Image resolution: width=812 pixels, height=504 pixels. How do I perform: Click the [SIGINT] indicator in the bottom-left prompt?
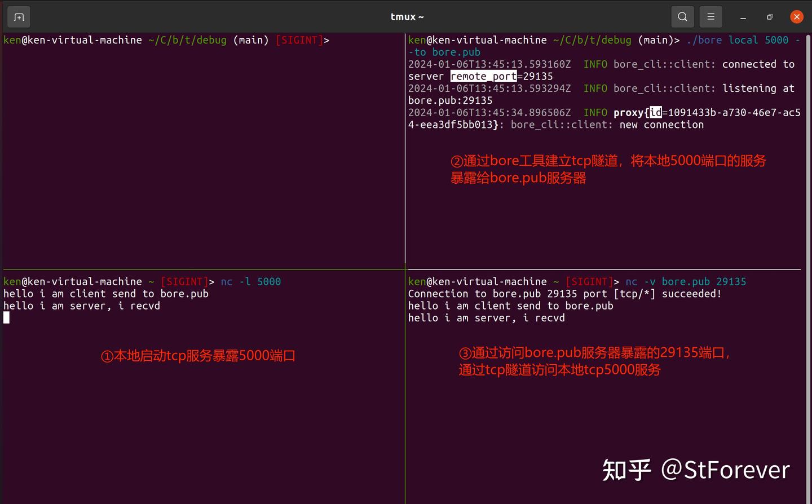(186, 281)
